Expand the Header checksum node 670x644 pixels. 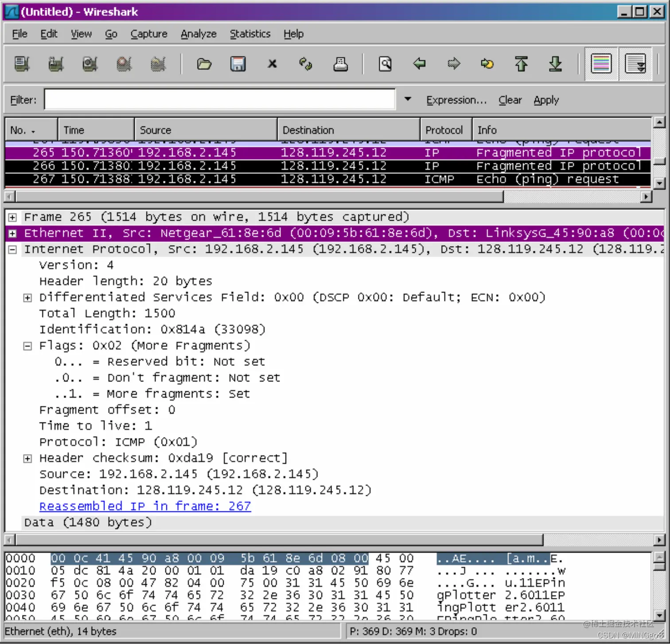(27, 459)
